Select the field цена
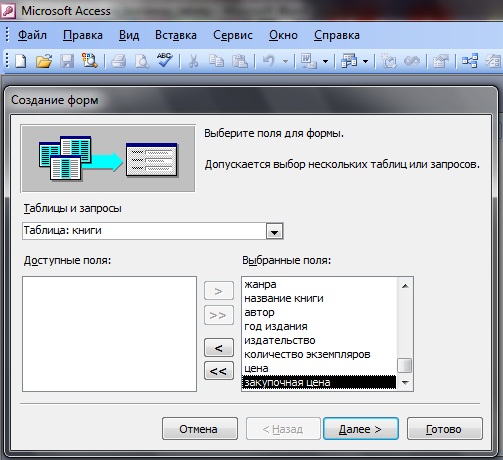The height and width of the screenshot is (460, 503). click(x=319, y=368)
